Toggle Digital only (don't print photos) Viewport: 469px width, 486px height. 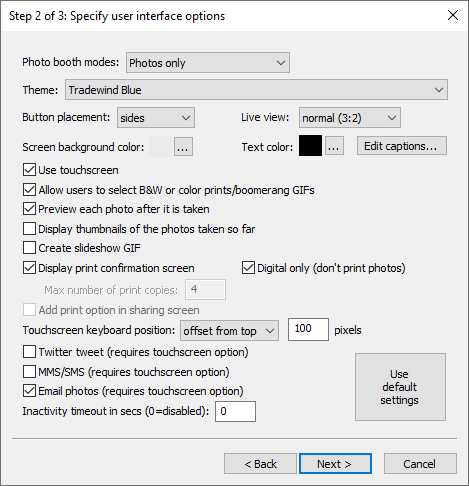point(248,268)
